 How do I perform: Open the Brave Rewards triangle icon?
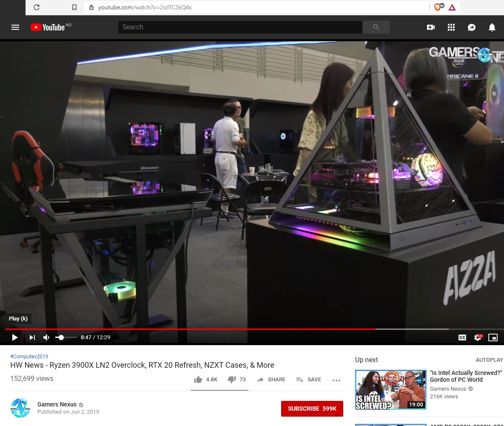coord(452,7)
